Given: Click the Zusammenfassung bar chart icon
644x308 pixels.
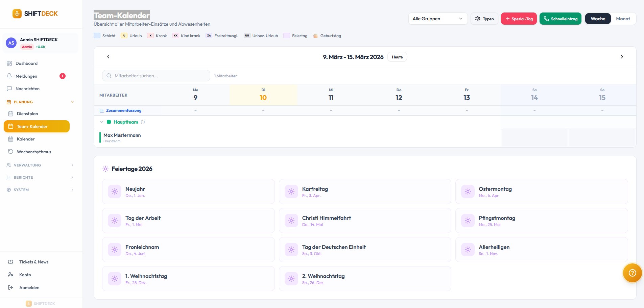Looking at the screenshot, I should pos(102,110).
